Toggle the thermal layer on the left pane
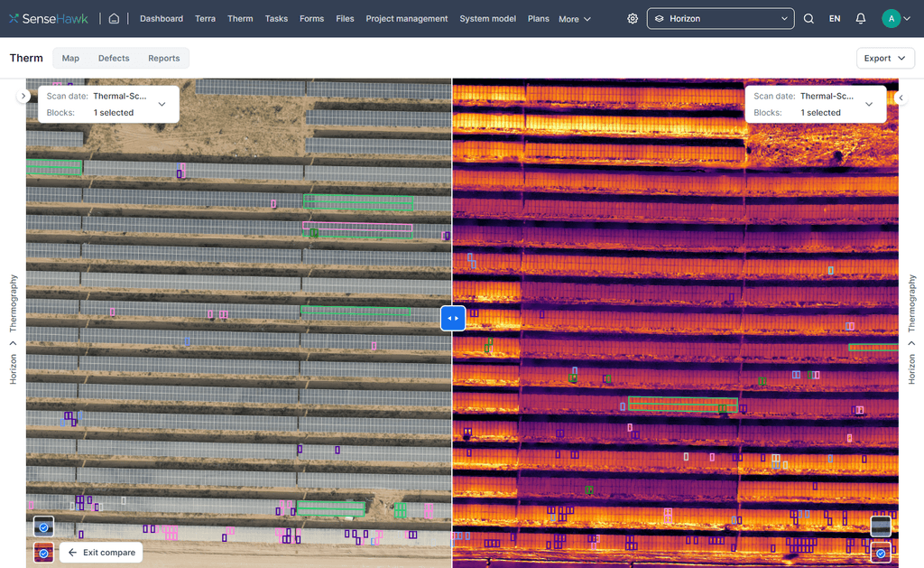Viewport: 924px width, 568px height. (x=42, y=552)
